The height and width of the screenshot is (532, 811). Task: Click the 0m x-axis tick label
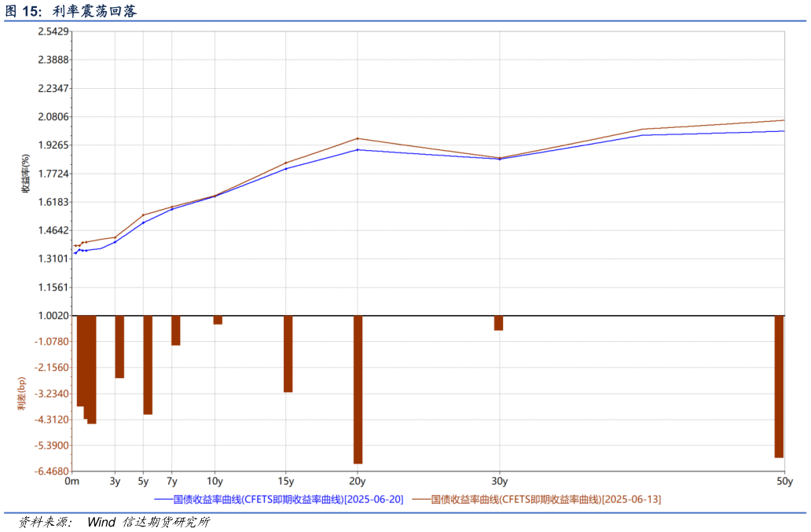click(72, 481)
